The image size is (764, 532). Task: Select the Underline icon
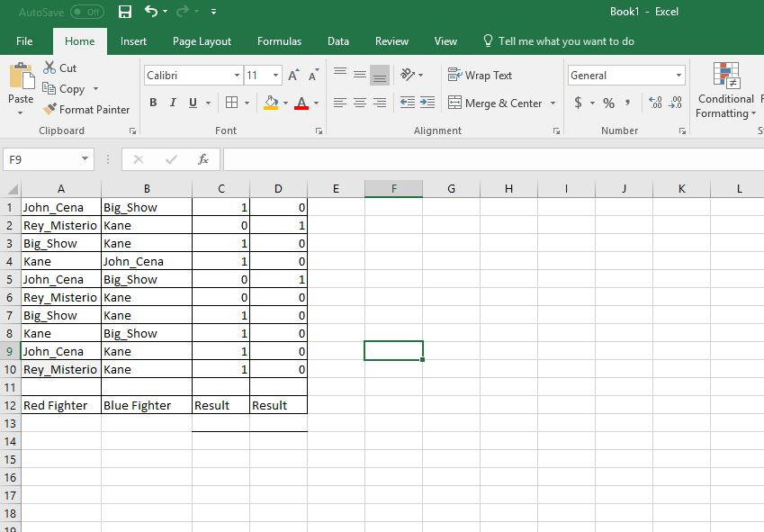(191, 103)
